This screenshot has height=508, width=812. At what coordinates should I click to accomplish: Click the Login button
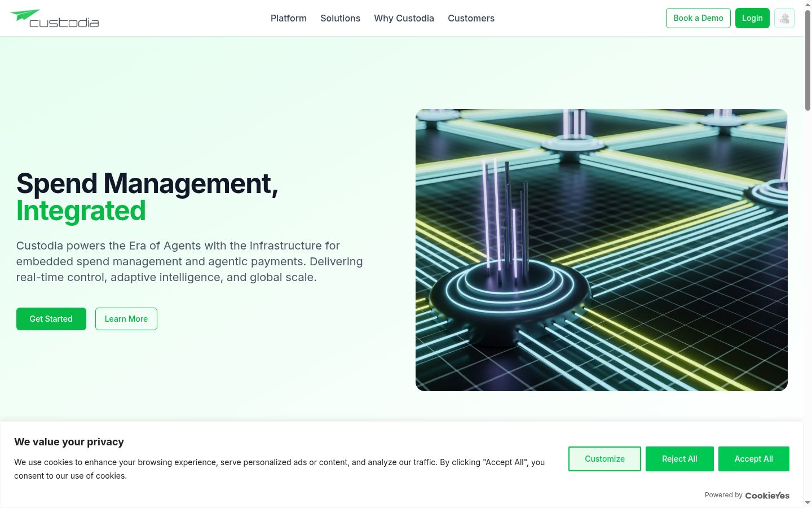752,18
